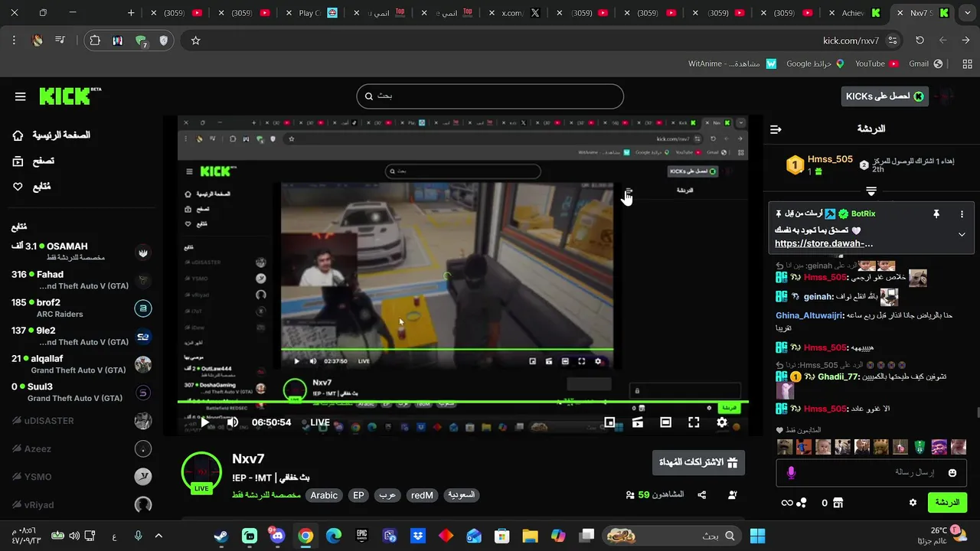
Task: Open three-dot menu on pinned message
Action: coord(962,214)
